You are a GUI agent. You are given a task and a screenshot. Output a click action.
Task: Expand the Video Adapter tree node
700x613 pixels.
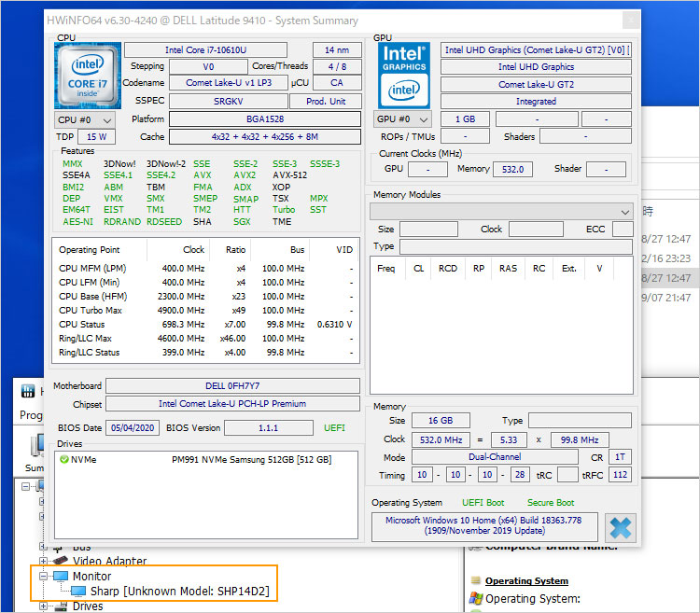point(44,562)
